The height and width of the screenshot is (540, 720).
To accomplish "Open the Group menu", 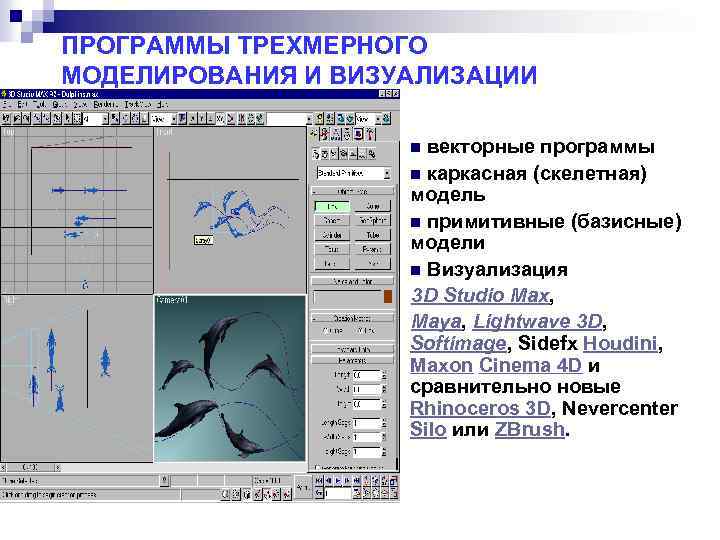I will [59, 105].
